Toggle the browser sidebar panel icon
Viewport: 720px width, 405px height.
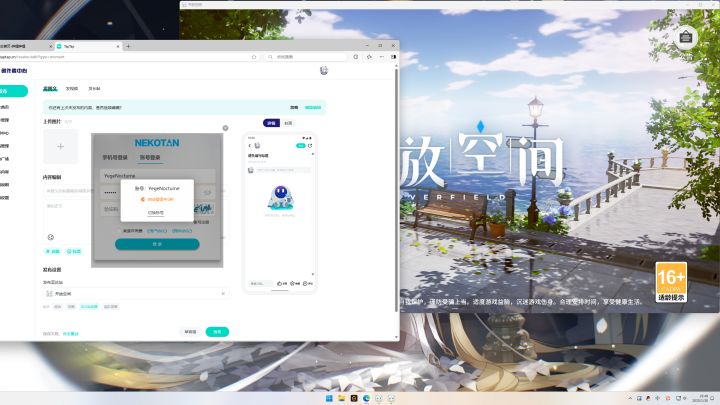pos(394,57)
